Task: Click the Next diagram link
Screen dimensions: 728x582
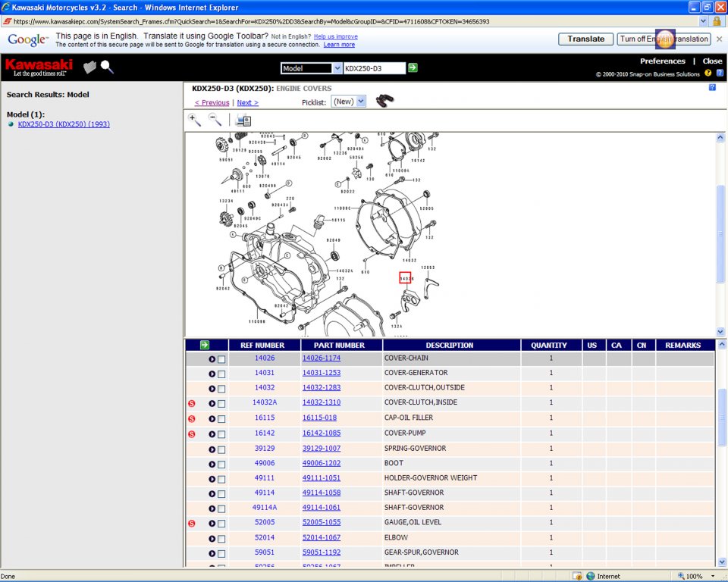Action: point(247,102)
